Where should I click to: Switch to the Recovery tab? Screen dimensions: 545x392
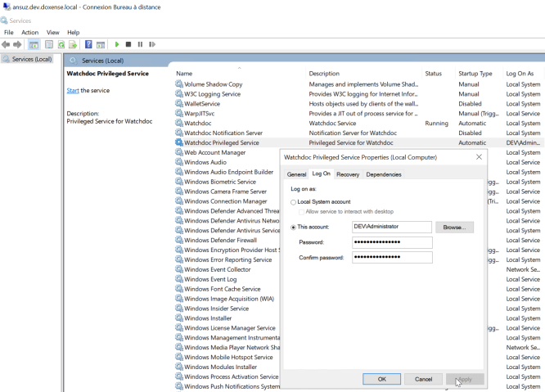point(348,174)
